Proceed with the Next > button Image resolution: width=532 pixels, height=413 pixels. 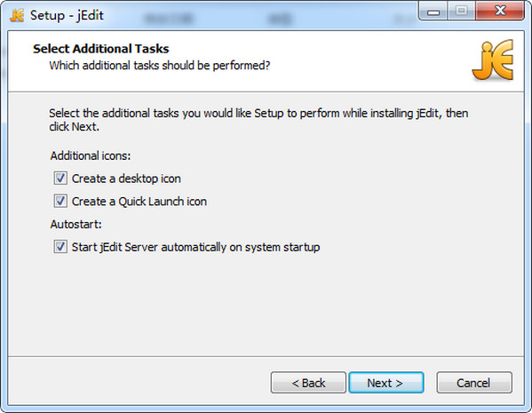386,383
